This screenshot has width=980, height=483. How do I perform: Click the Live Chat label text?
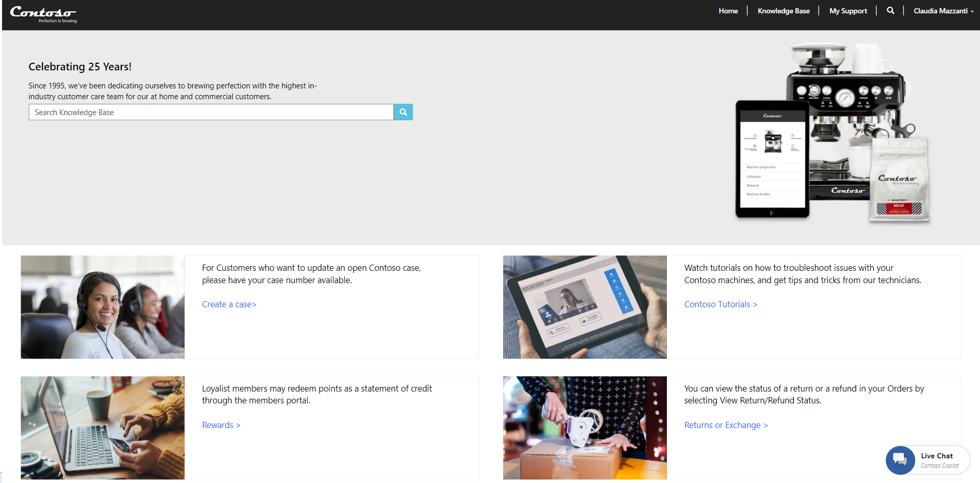(x=936, y=455)
